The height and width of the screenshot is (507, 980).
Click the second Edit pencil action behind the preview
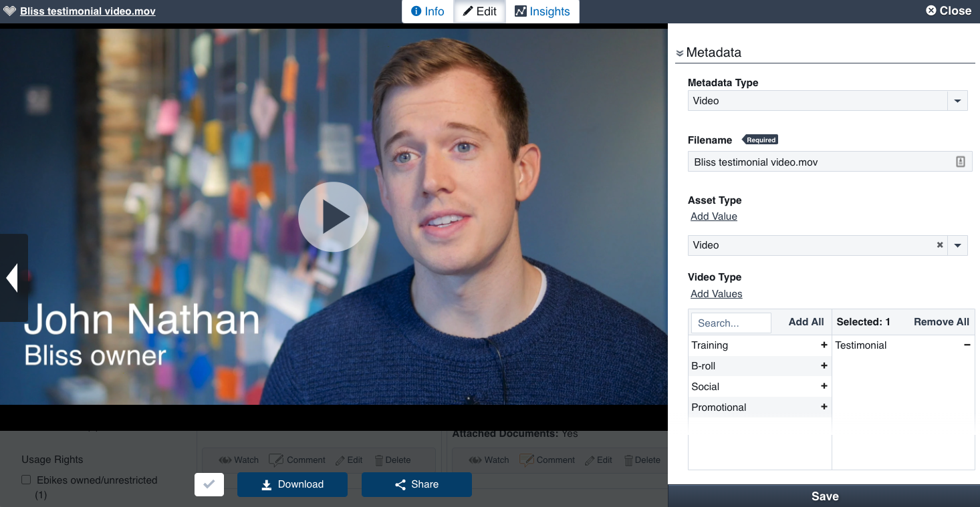click(x=598, y=460)
